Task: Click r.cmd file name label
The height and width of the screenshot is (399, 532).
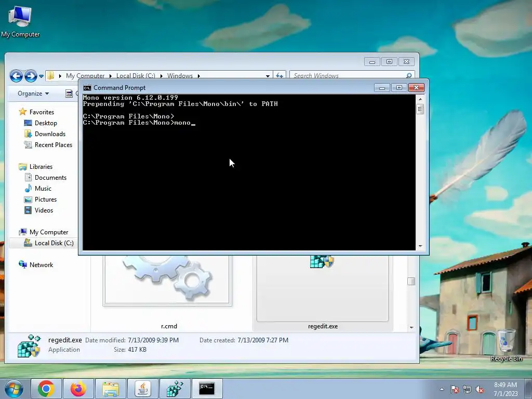Action: click(x=169, y=326)
